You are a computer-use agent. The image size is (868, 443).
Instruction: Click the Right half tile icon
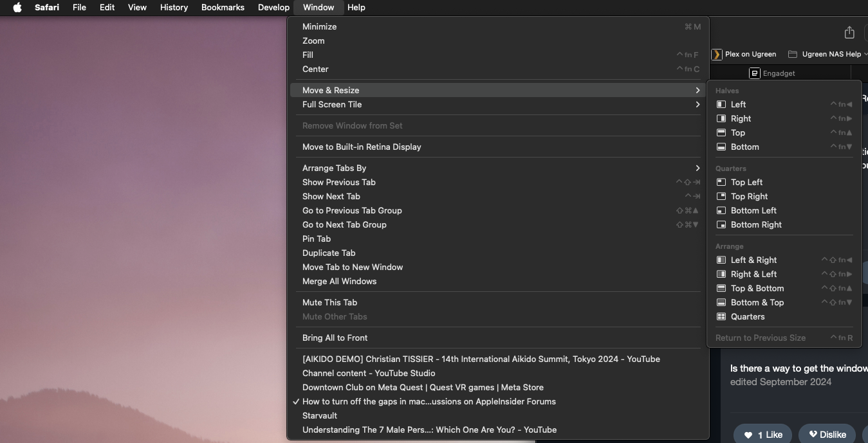coord(721,118)
